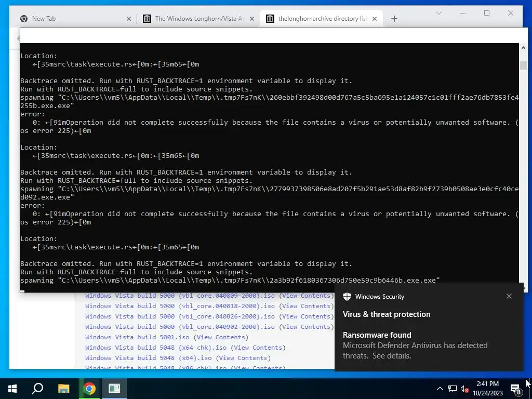This screenshot has height=399, width=532.
Task: Open the muted volume tray icon
Action: [x=464, y=389]
